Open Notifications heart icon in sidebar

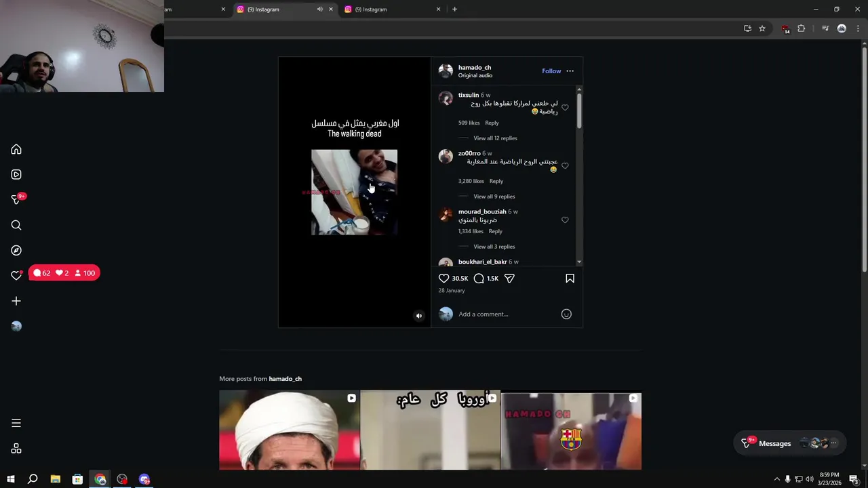coord(16,275)
